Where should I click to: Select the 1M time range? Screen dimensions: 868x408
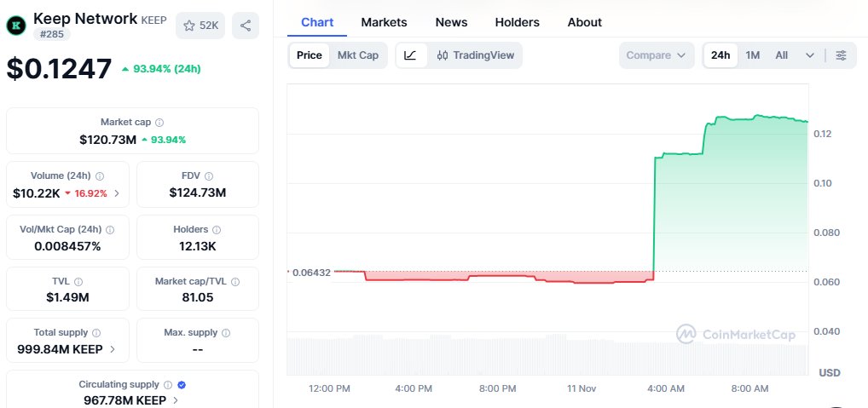pos(753,55)
